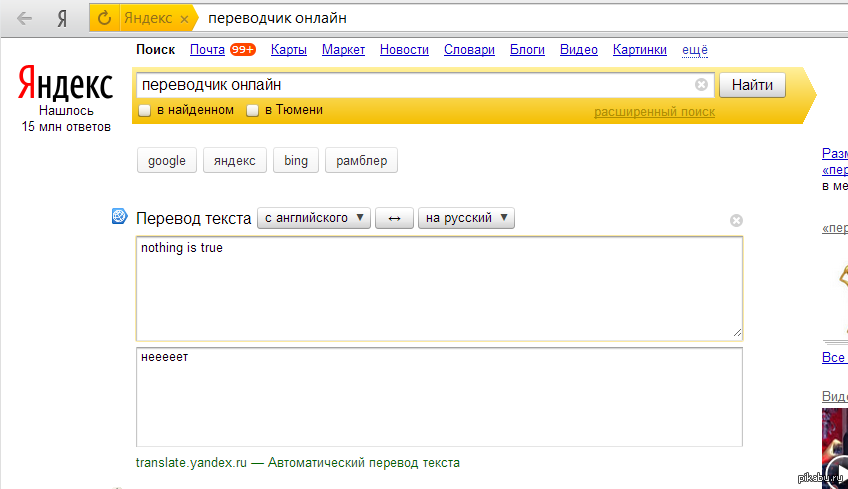
Task: Open the 'с английского' source language dropdown
Action: click(314, 218)
